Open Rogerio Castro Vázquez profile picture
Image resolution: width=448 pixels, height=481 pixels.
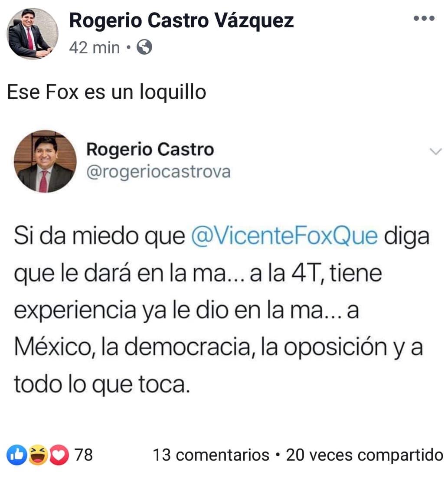[33, 33]
